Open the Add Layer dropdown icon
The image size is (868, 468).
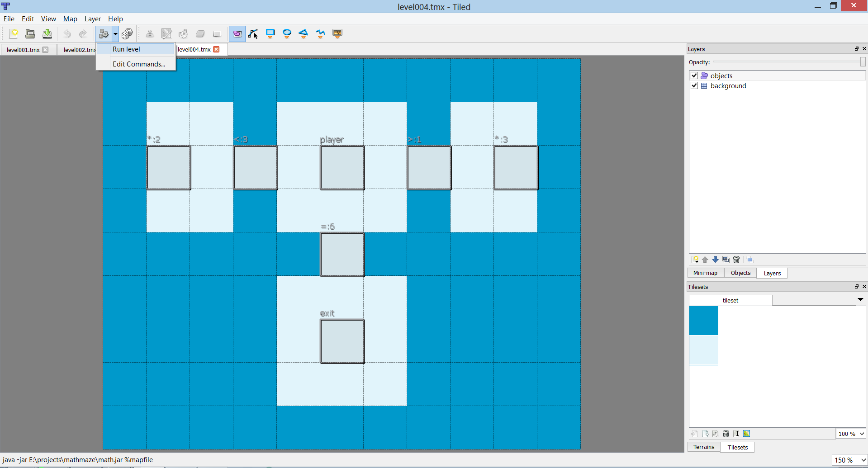[695, 260]
